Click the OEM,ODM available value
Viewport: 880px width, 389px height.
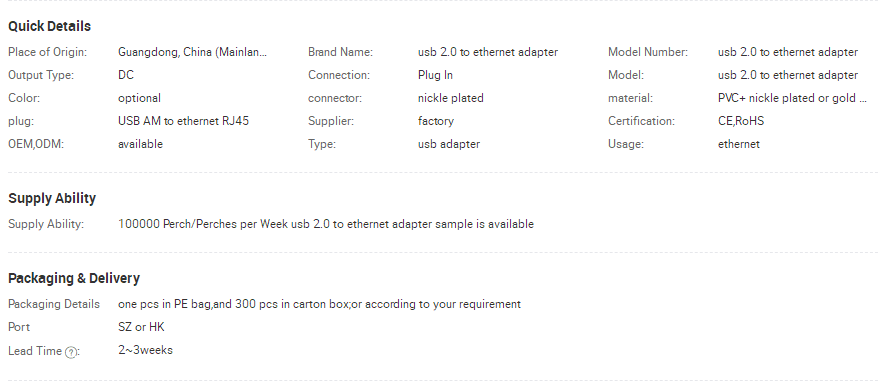click(x=140, y=144)
